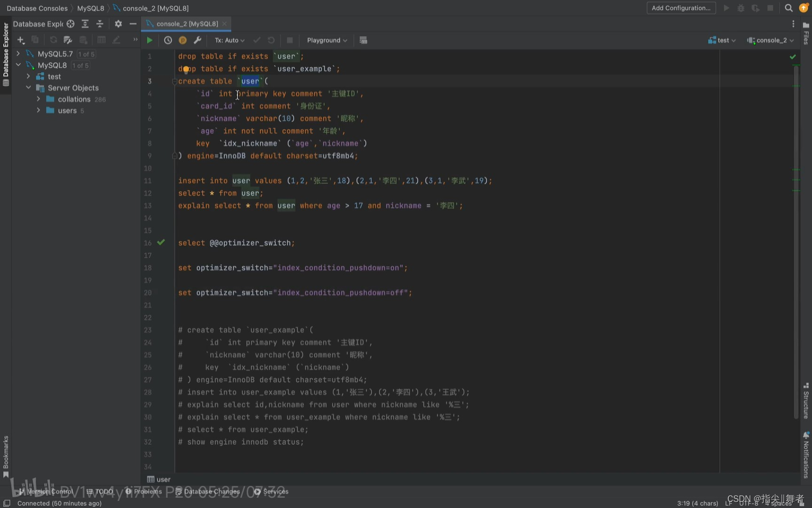This screenshot has height=508, width=812.
Task: Open table editor grid icon
Action: 101,40
